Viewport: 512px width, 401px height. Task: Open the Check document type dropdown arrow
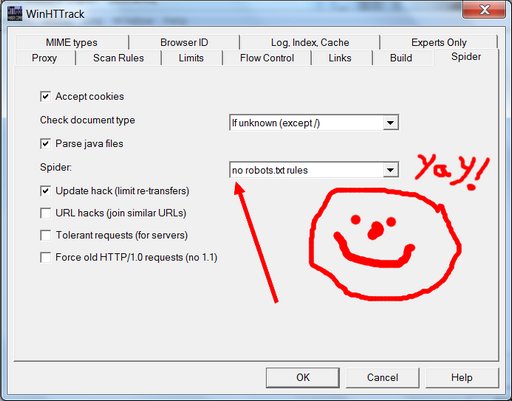390,123
